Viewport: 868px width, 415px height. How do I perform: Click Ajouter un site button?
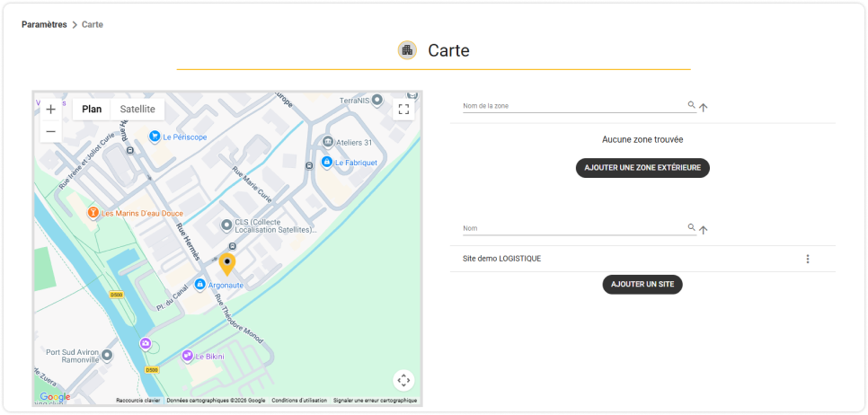point(642,285)
